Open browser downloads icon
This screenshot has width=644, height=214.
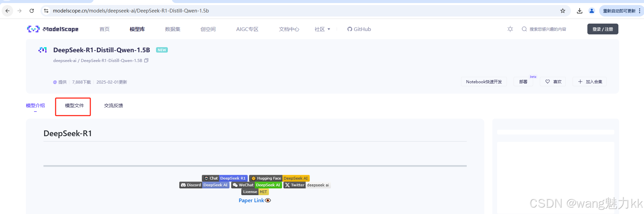(x=580, y=11)
